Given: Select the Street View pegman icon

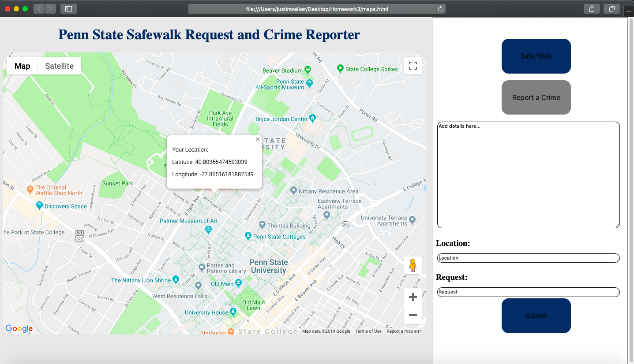Looking at the screenshot, I should pyautogui.click(x=413, y=265).
